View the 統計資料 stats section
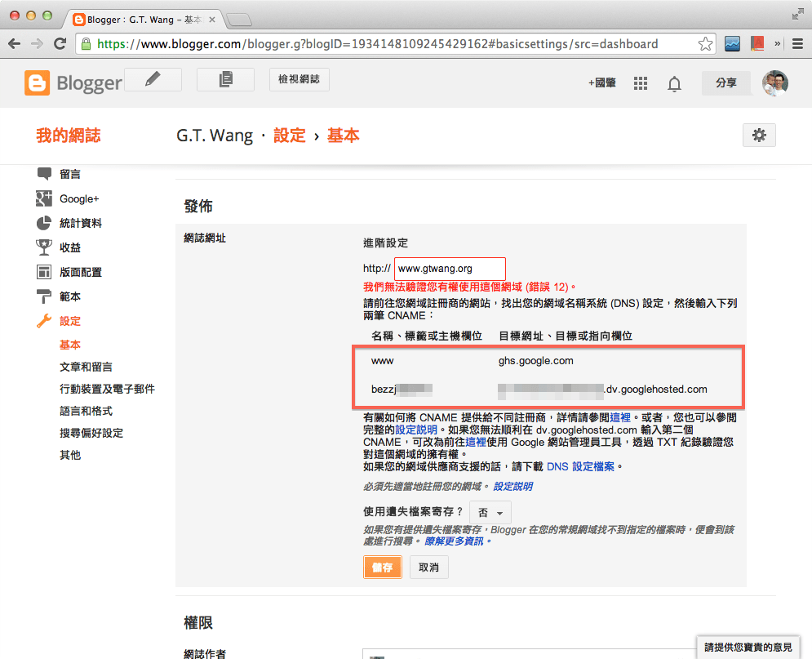The image size is (812, 659). (82, 223)
